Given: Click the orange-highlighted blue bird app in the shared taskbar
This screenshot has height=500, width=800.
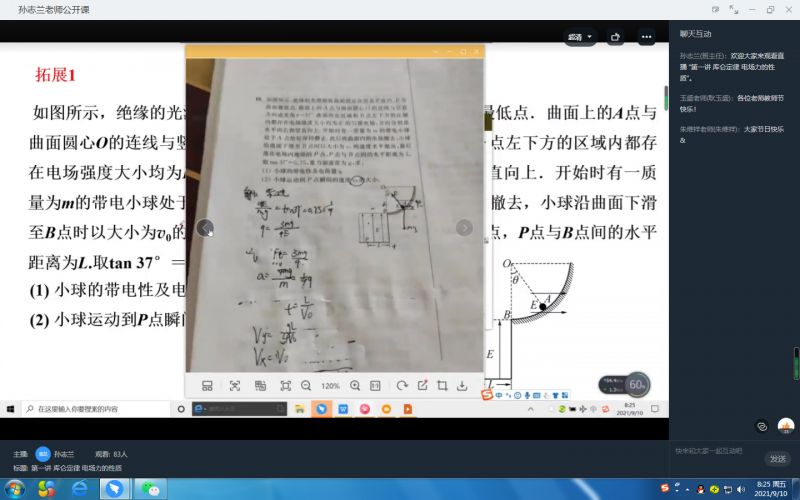Looking at the screenshot, I should (x=321, y=409).
